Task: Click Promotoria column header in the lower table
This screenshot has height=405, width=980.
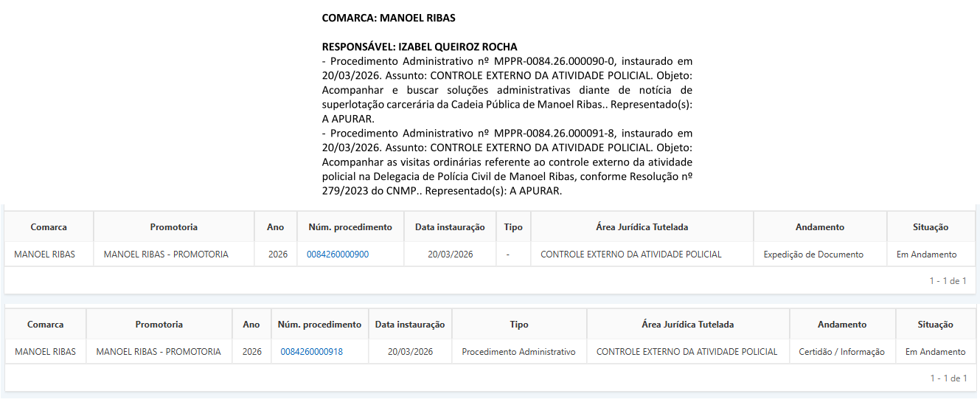Action: click(159, 325)
